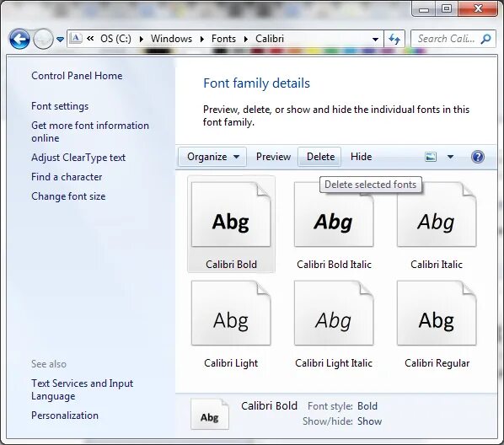The height and width of the screenshot is (445, 504).
Task: Click the Refresh button beside address bar
Action: coord(394,39)
